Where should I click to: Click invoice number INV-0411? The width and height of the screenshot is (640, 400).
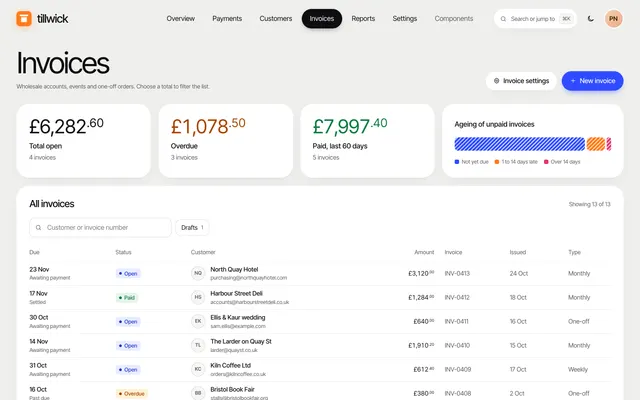[x=456, y=321]
